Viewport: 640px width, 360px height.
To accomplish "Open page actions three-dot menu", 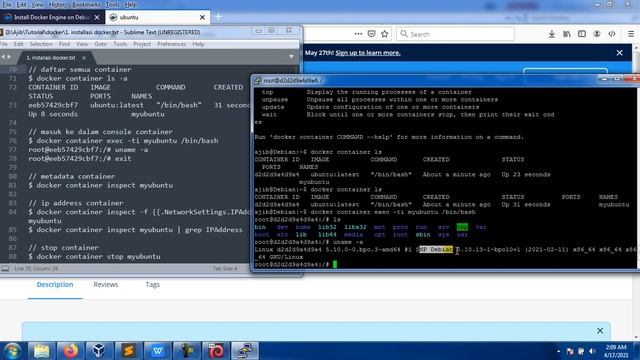I will tap(358, 34).
